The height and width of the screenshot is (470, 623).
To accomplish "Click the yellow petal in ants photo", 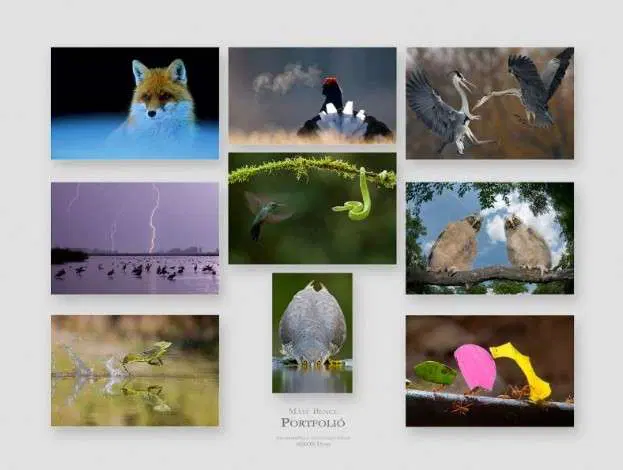I will pyautogui.click(x=522, y=369).
